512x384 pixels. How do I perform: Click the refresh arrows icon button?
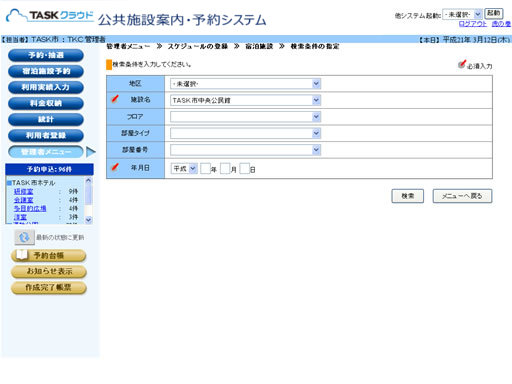[24, 237]
